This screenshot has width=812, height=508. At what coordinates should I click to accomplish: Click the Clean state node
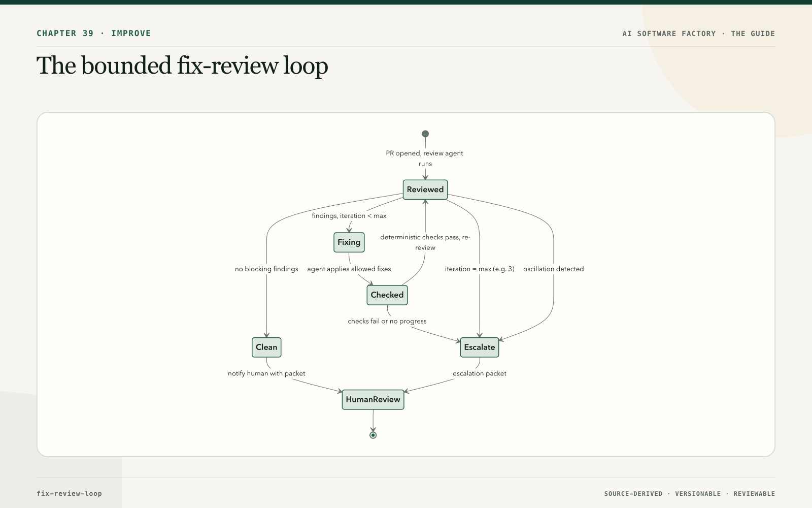pyautogui.click(x=266, y=347)
